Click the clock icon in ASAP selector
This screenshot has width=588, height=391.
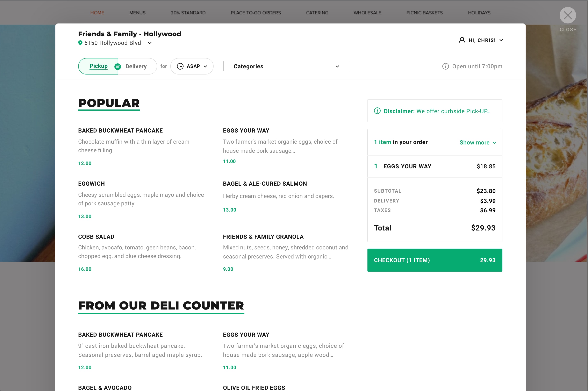180,66
